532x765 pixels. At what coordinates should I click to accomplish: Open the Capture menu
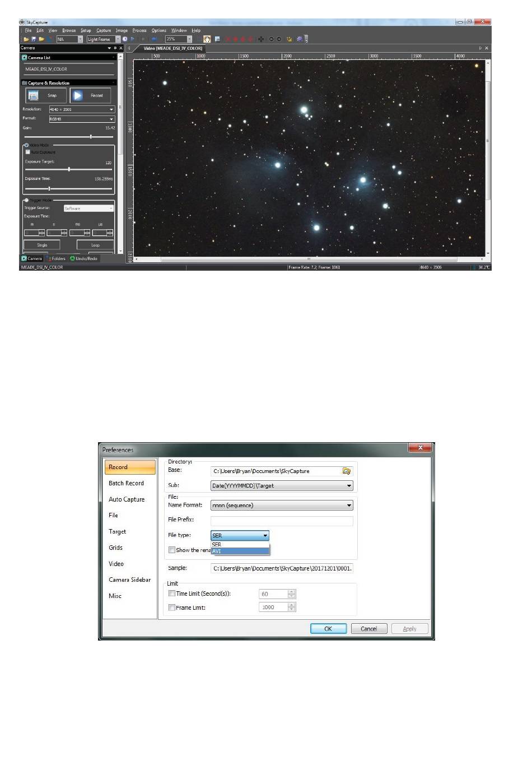click(x=104, y=31)
